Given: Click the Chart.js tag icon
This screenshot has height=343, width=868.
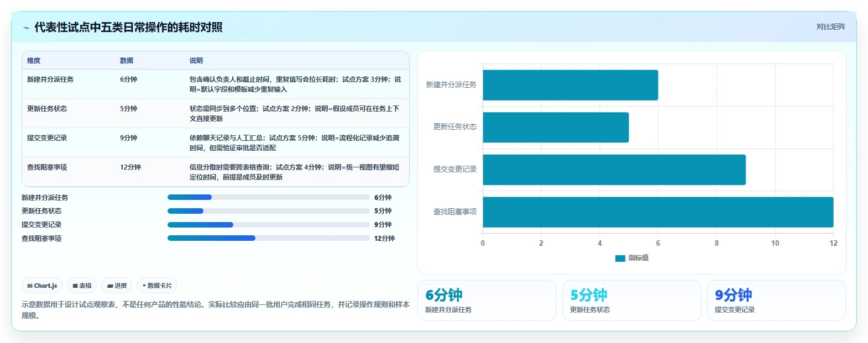Looking at the screenshot, I should coord(30,286).
